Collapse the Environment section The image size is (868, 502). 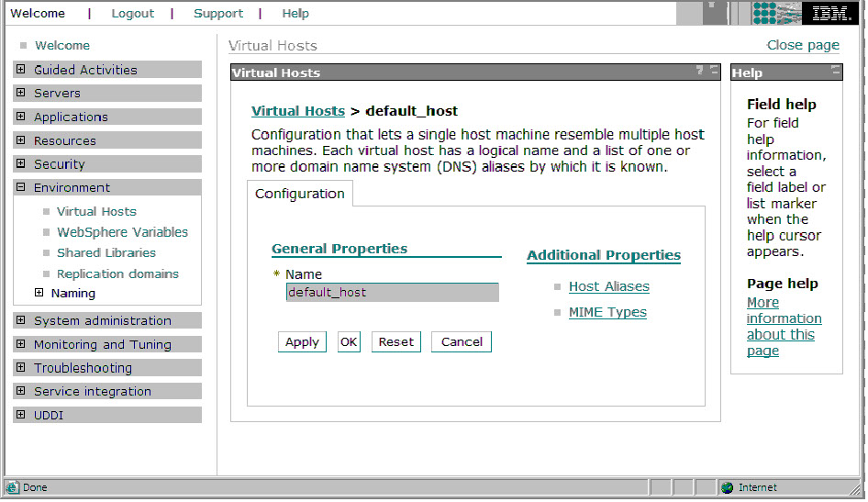click(20, 187)
